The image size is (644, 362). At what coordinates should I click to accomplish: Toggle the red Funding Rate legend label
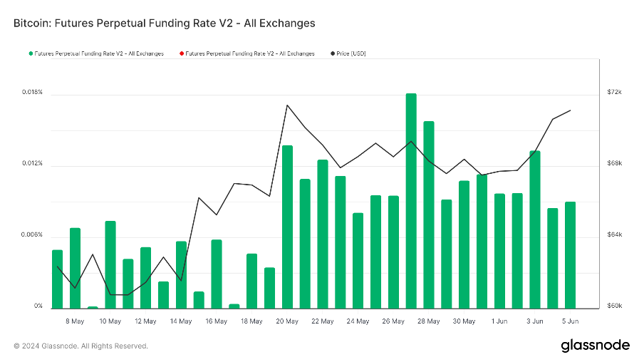tap(250, 53)
